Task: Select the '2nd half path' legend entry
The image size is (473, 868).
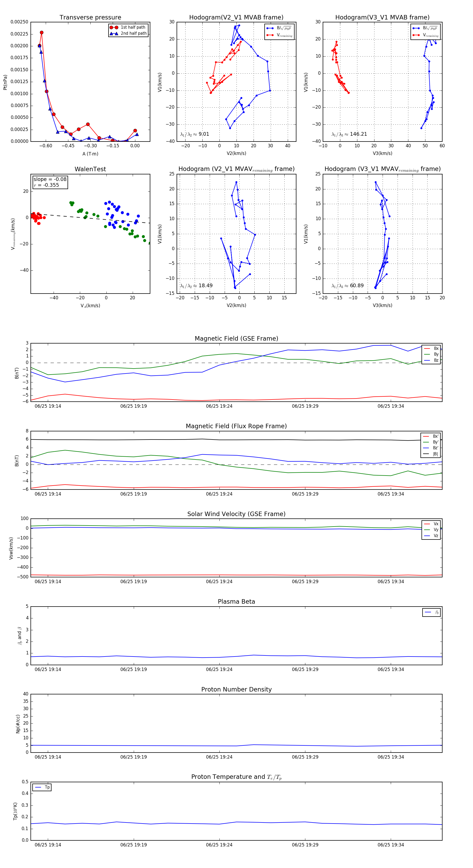Action: [128, 33]
